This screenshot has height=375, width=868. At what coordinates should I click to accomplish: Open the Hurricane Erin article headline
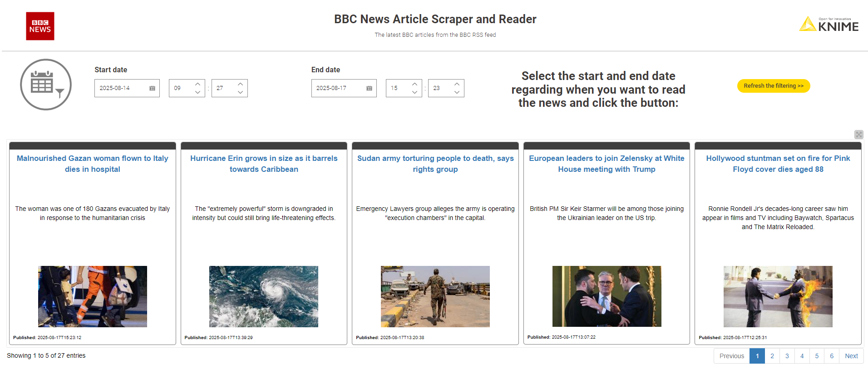click(x=264, y=164)
